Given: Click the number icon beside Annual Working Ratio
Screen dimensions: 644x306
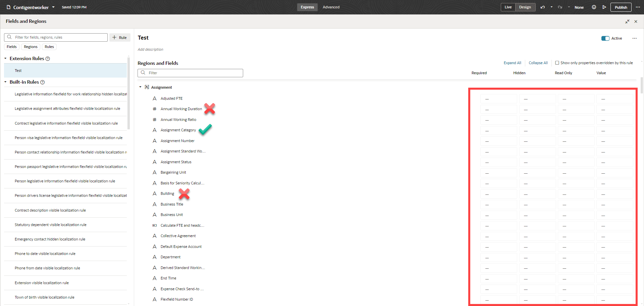Looking at the screenshot, I should pyautogui.click(x=155, y=120).
